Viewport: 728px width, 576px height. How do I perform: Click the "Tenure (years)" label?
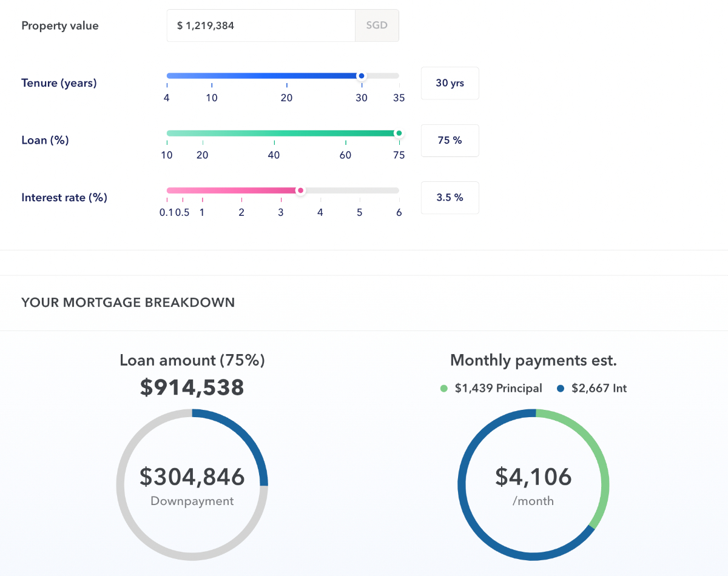coord(59,83)
